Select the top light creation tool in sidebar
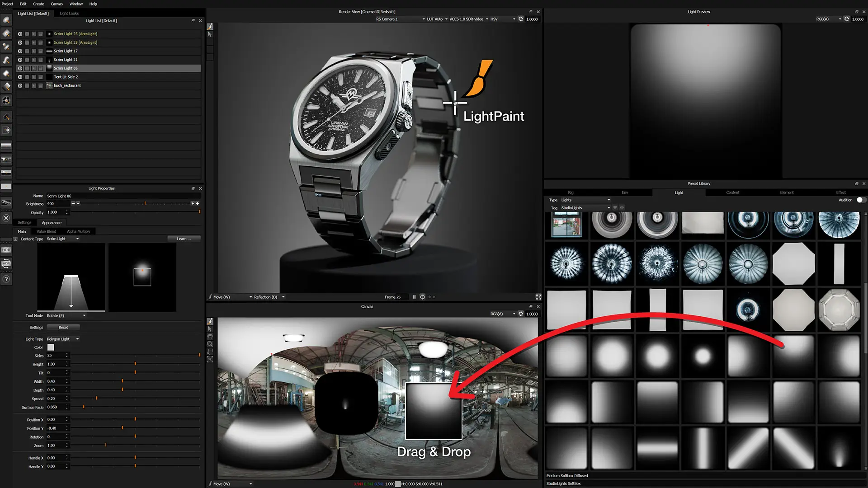Screen dimensions: 868x488 [6, 20]
